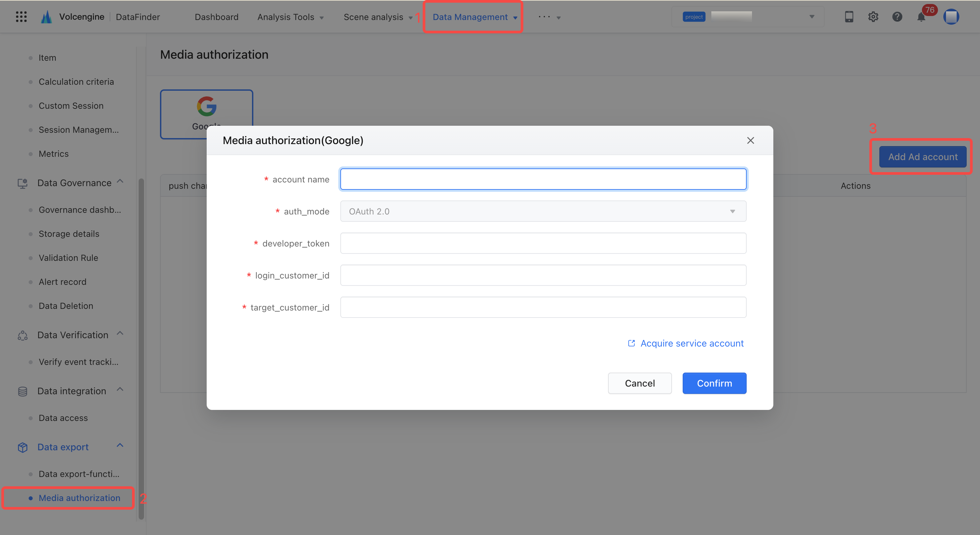Open Calculation criteria in the sidebar
Viewport: 980px width, 535px height.
76,82
